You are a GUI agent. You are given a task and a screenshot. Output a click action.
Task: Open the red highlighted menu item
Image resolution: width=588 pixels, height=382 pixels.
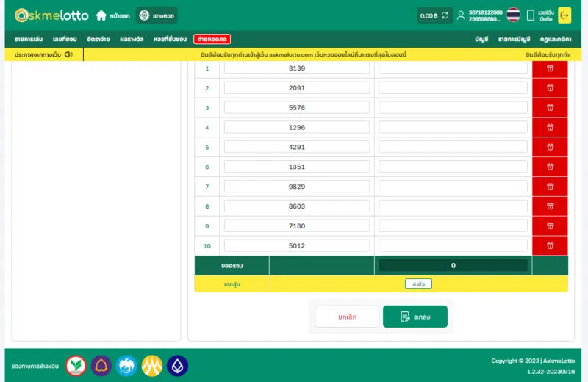click(x=212, y=39)
